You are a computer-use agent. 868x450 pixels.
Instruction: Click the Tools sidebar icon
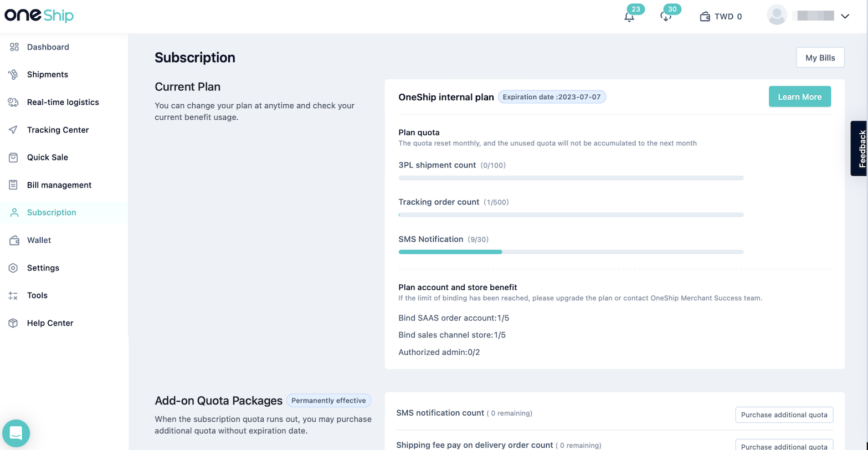pyautogui.click(x=14, y=296)
